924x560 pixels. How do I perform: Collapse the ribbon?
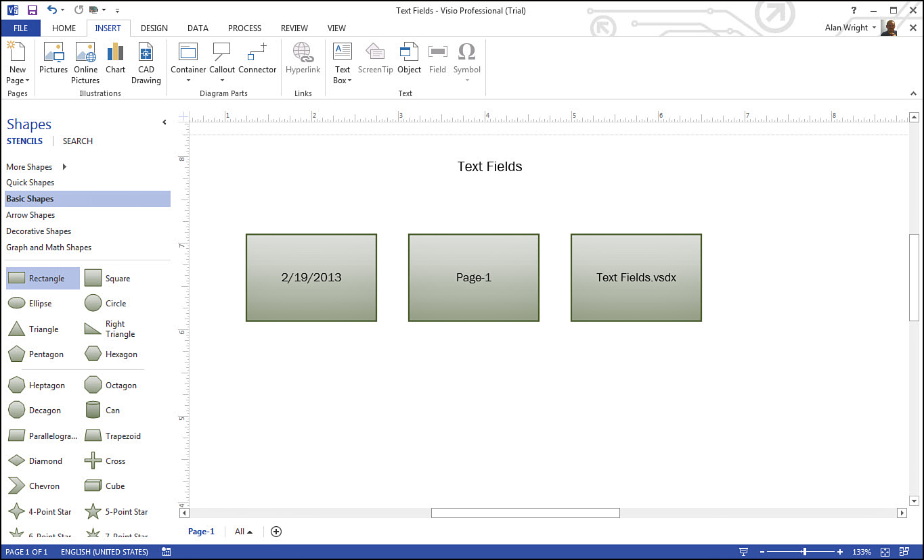coord(914,93)
